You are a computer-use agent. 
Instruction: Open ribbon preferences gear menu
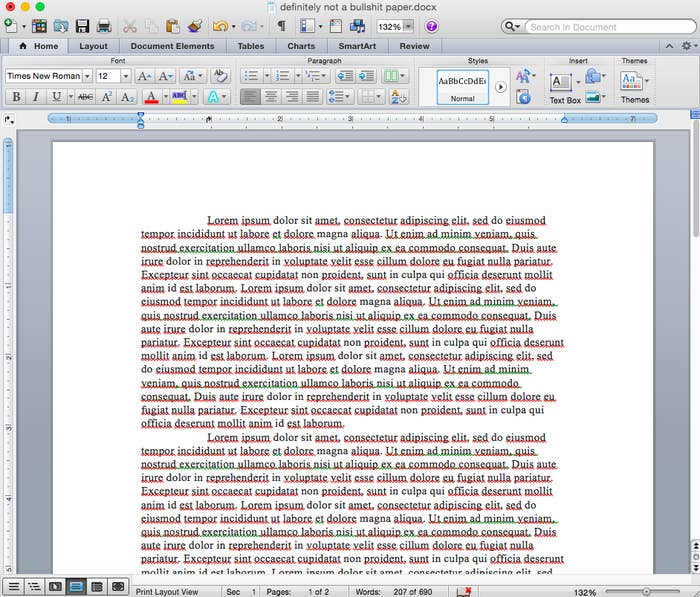(x=689, y=46)
